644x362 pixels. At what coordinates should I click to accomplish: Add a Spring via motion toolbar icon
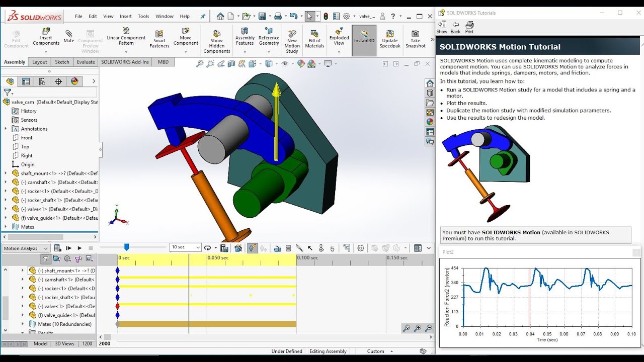click(x=288, y=248)
